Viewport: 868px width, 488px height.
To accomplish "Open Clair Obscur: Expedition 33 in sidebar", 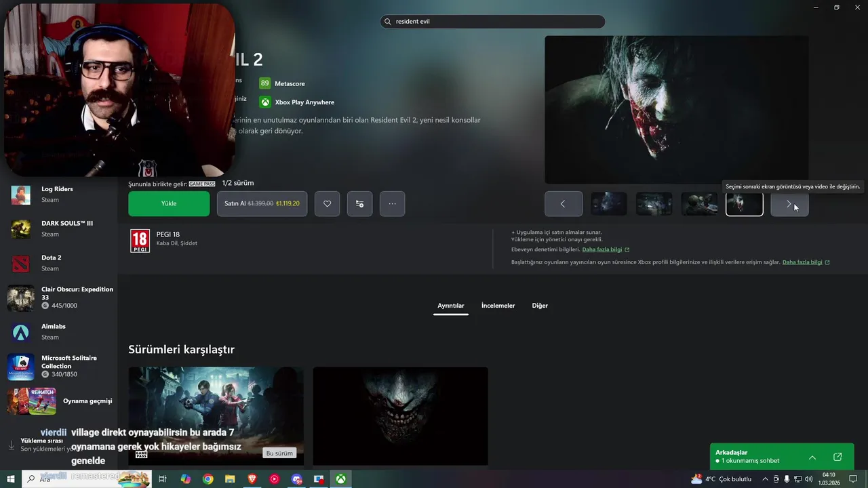I will pyautogui.click(x=59, y=298).
